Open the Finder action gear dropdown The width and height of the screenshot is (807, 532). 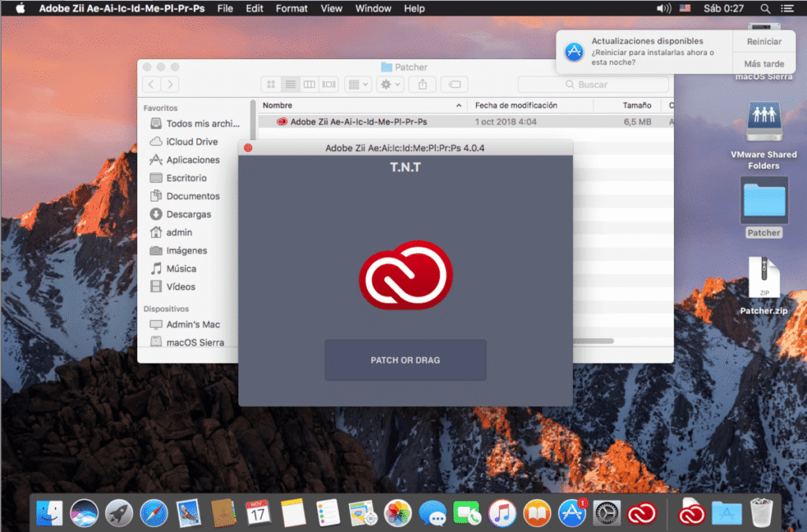coord(389,84)
